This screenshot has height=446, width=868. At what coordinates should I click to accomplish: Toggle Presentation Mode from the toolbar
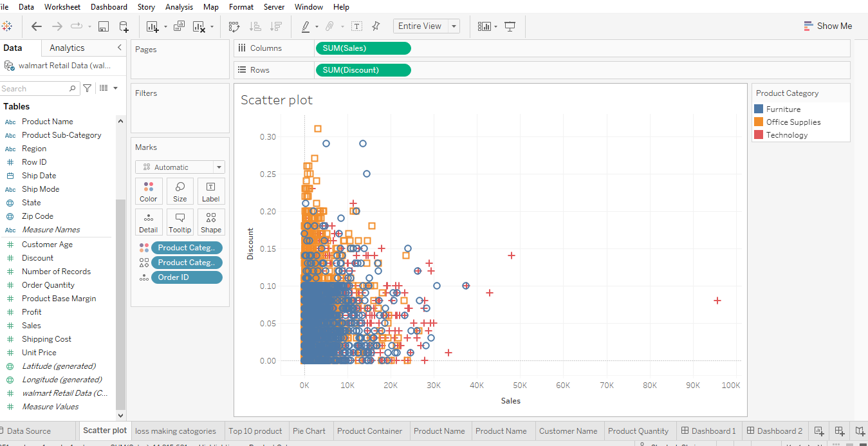coord(510,26)
